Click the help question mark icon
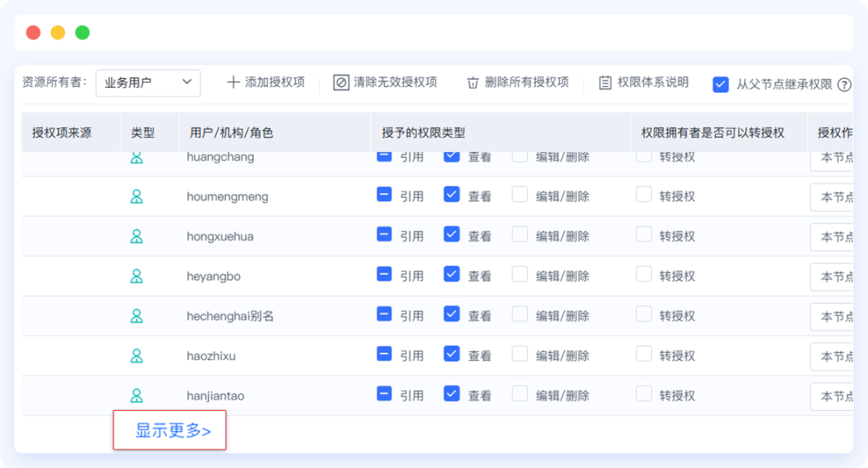The width and height of the screenshot is (868, 468). 844,84
